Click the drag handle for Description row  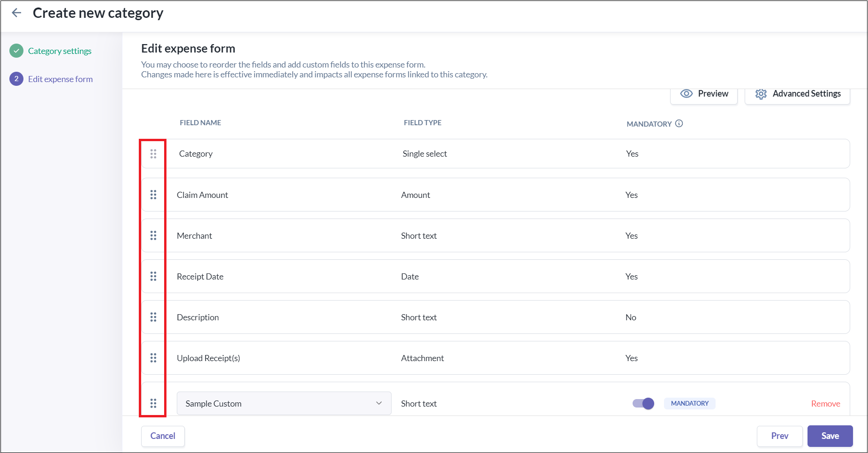point(153,317)
